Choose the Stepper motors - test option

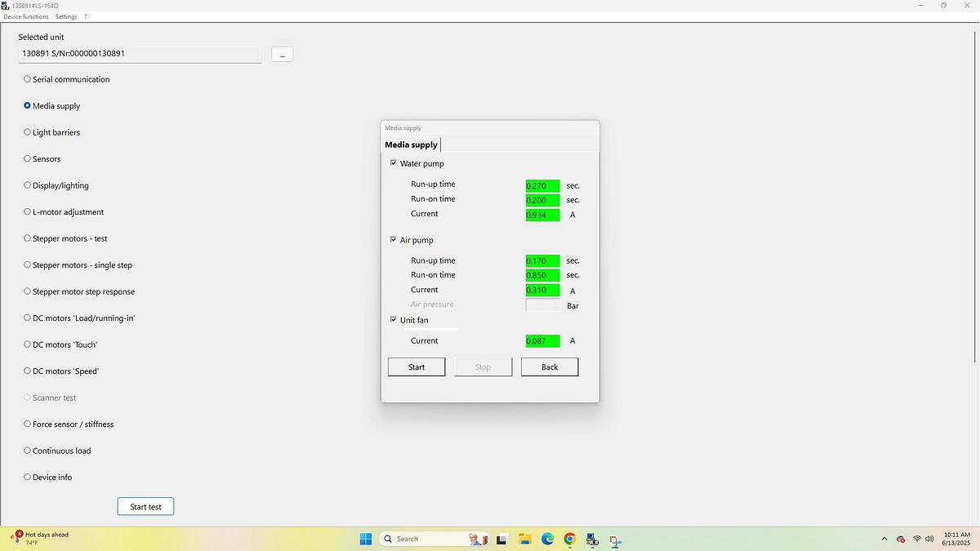tap(28, 238)
